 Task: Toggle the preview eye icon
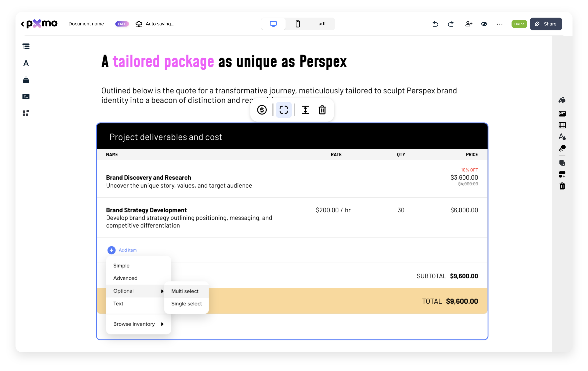(x=484, y=24)
